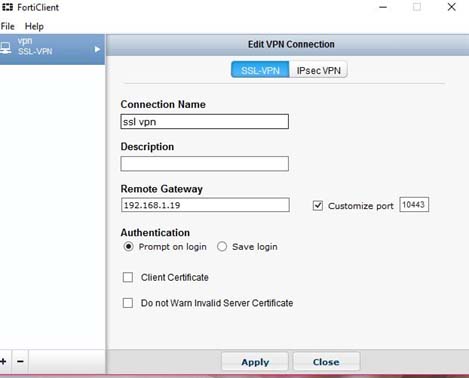
Task: Switch to the SSL-VPN tab
Action: point(260,70)
